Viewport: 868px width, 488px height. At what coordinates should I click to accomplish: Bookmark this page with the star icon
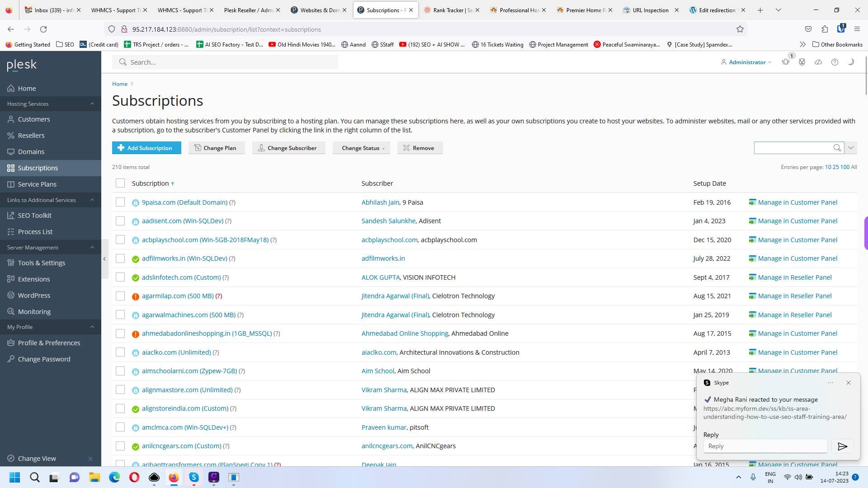740,29
